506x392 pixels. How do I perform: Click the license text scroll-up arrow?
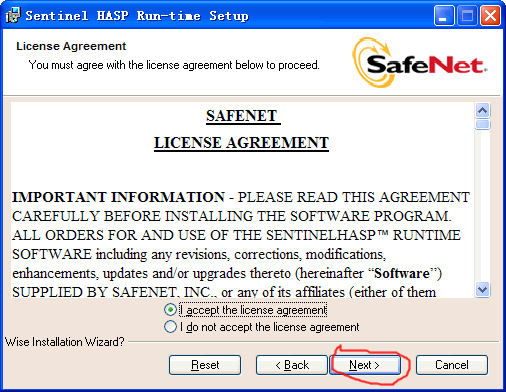[482, 110]
